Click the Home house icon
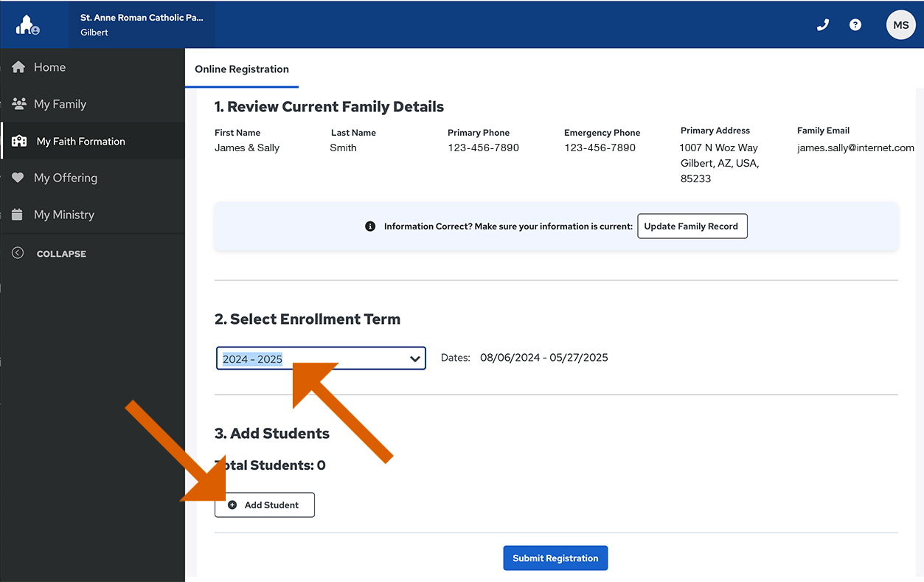Image resolution: width=924 pixels, height=582 pixels. [x=18, y=67]
